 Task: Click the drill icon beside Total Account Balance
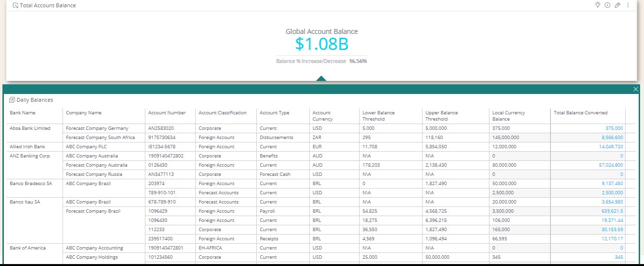[x=16, y=5]
